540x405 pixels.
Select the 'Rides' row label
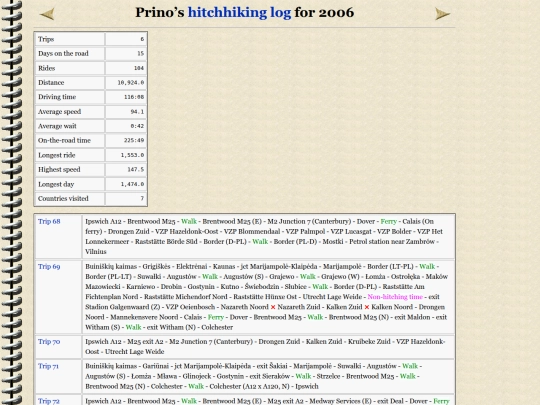[x=46, y=68]
